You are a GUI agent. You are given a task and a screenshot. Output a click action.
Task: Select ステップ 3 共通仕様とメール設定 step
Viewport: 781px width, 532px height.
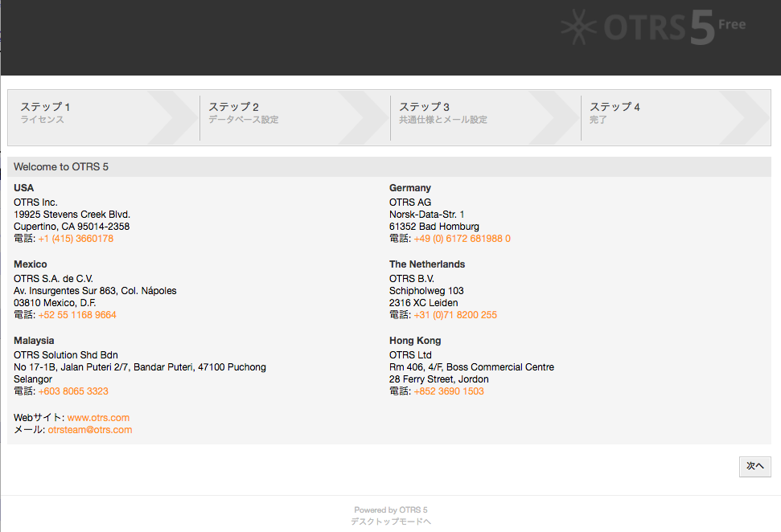[x=486, y=118]
